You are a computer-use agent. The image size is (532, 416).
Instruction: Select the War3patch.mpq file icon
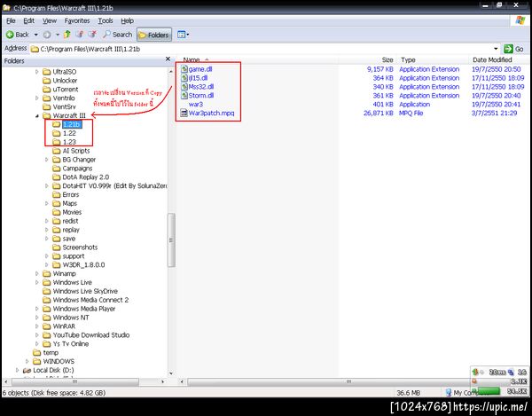pos(184,114)
